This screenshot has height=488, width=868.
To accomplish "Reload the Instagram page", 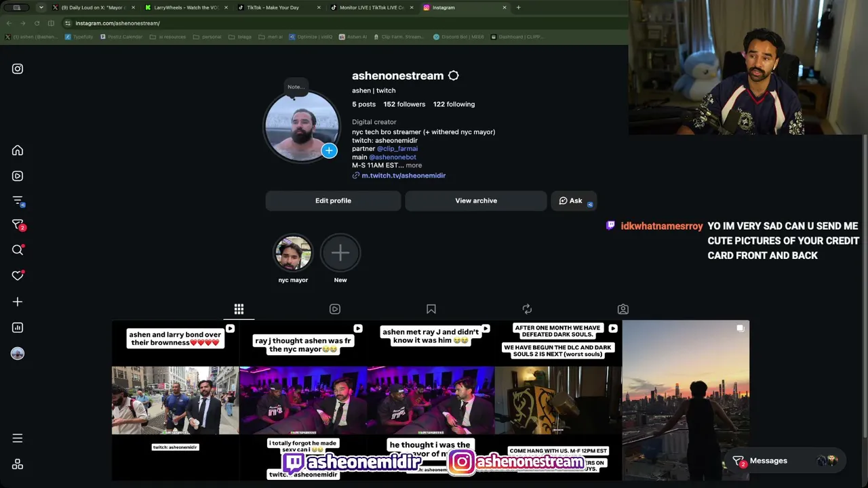I will [x=37, y=23].
